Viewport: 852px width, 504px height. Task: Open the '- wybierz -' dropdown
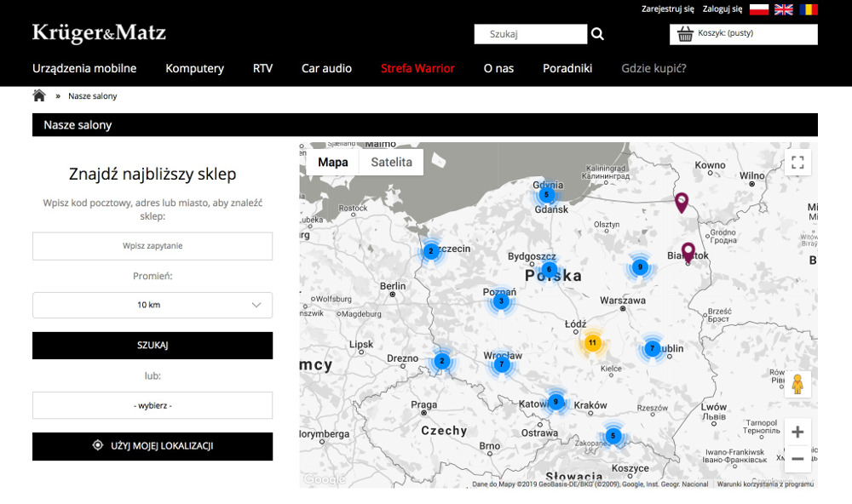click(x=153, y=405)
